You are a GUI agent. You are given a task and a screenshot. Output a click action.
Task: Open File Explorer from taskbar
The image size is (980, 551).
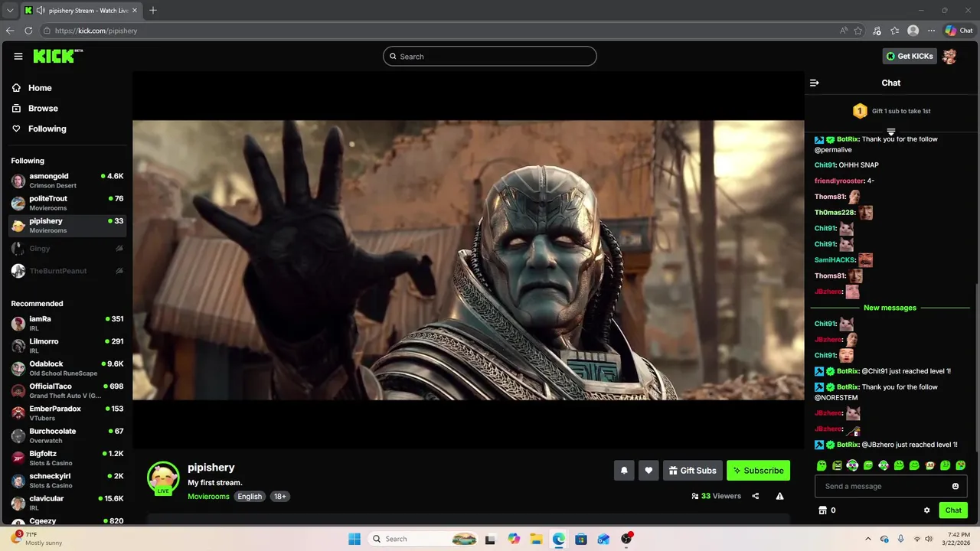click(536, 539)
